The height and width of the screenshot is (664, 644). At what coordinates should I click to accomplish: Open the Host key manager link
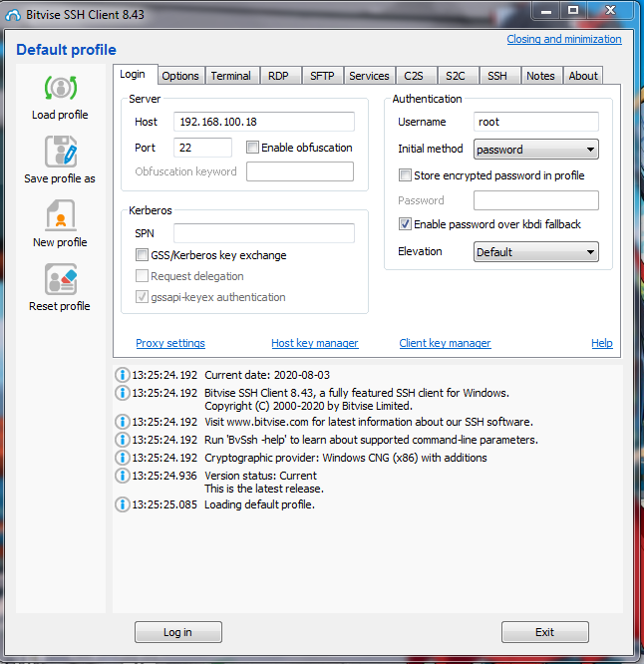coord(315,343)
